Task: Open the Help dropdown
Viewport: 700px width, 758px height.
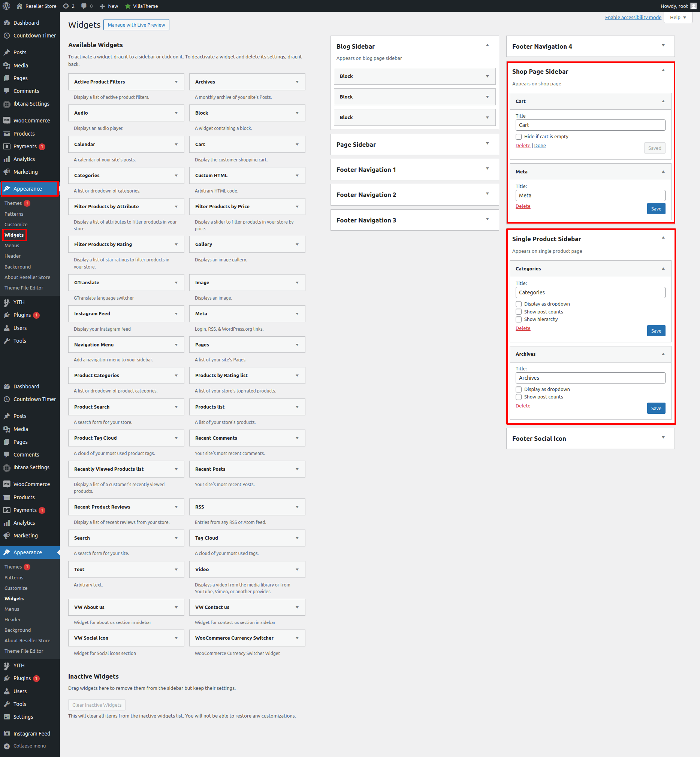Action: pos(678,18)
